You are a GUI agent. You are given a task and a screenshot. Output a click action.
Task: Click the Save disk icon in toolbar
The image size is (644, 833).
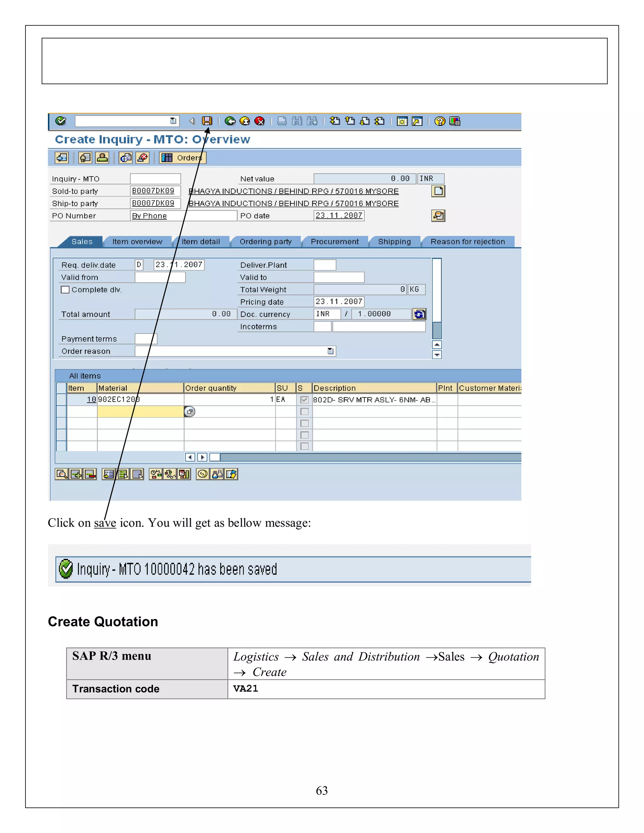(x=207, y=121)
